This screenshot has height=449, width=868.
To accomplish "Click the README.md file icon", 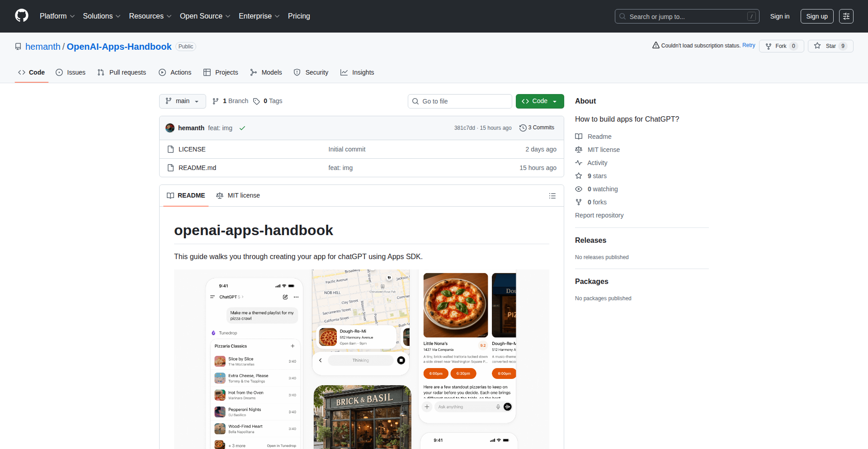I will (x=170, y=168).
